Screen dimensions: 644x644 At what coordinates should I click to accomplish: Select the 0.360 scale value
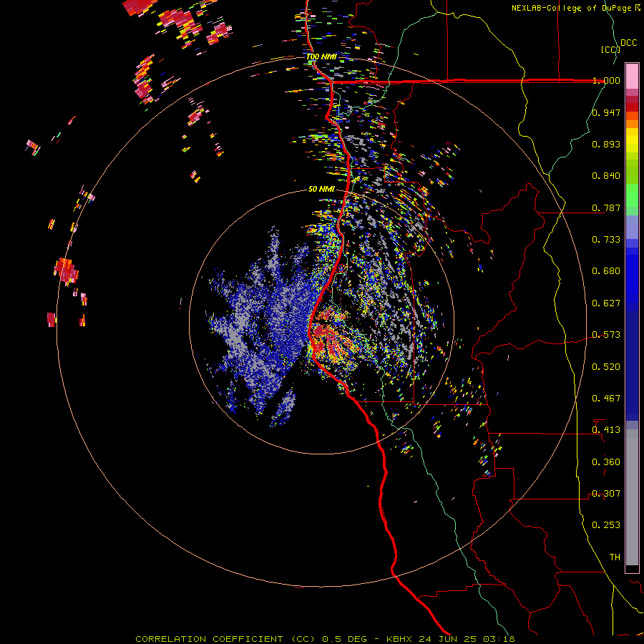606,462
